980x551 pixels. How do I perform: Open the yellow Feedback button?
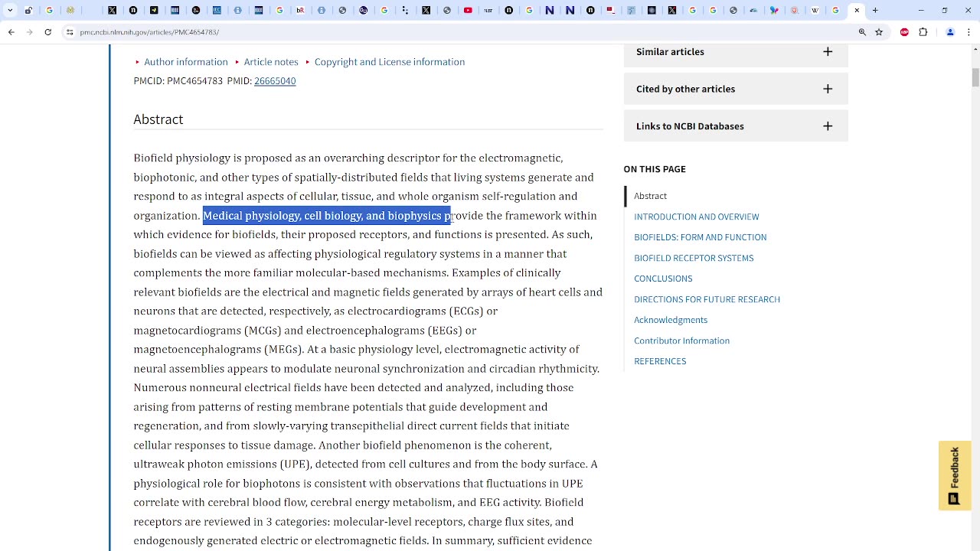click(955, 475)
